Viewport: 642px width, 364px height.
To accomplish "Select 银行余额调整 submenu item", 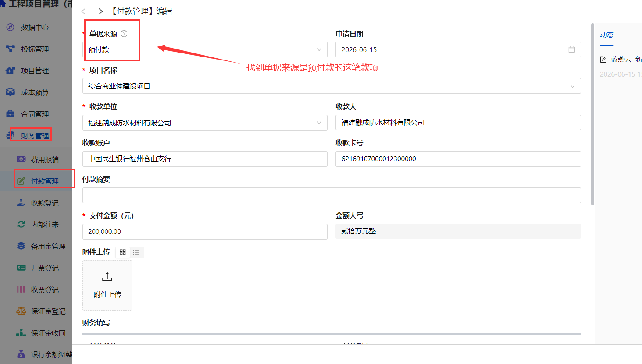I will pos(51,354).
